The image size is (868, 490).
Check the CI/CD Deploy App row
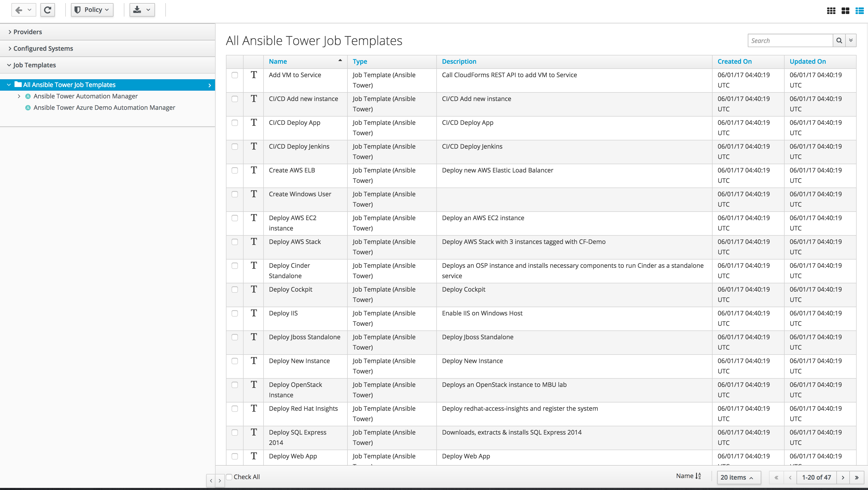(234, 123)
